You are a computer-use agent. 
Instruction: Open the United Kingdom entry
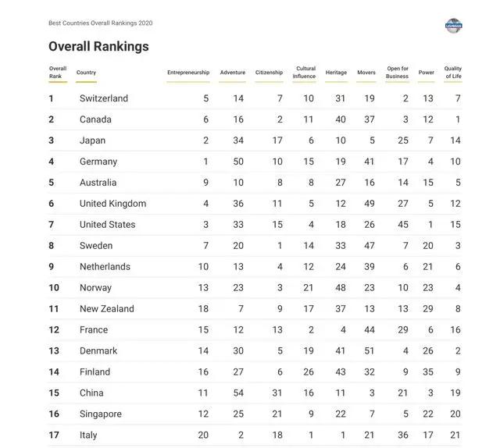(112, 204)
